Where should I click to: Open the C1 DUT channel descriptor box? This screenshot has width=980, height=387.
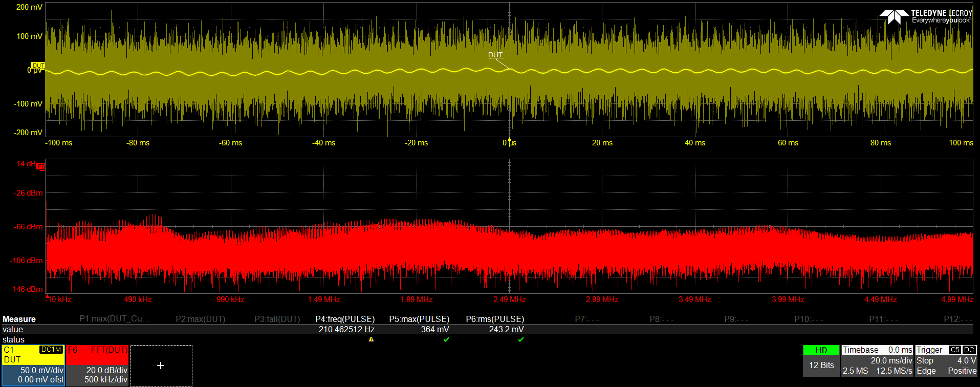(x=33, y=365)
